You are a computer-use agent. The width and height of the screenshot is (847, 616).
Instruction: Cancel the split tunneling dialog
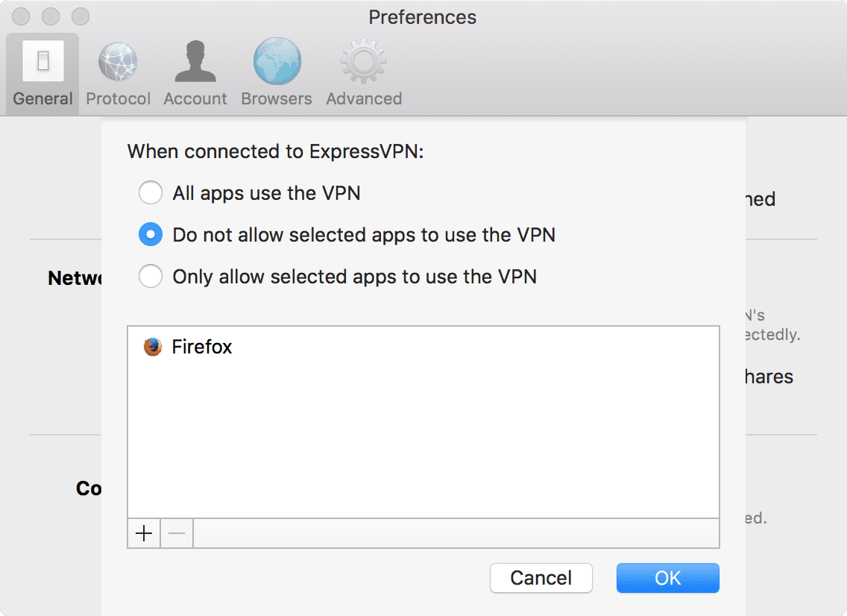[x=541, y=577]
